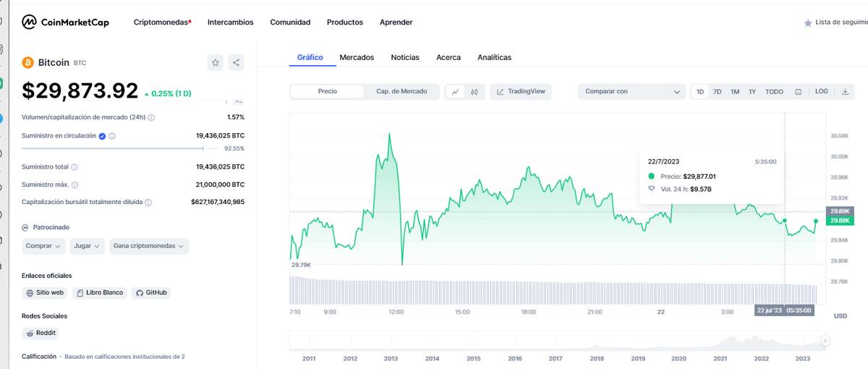Click the Patrocinado sponsor icon
Viewport: 868px width, 369px height.
click(25, 227)
